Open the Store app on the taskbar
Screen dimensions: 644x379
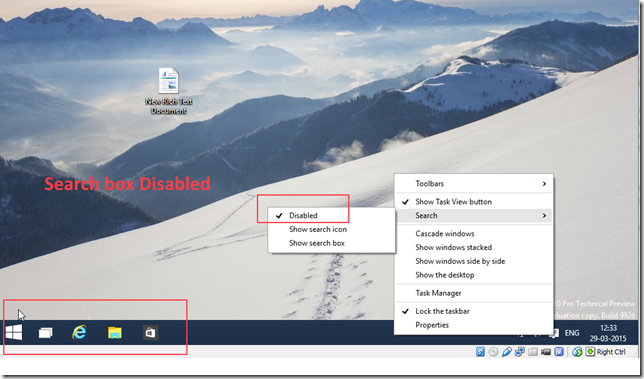click(x=150, y=333)
